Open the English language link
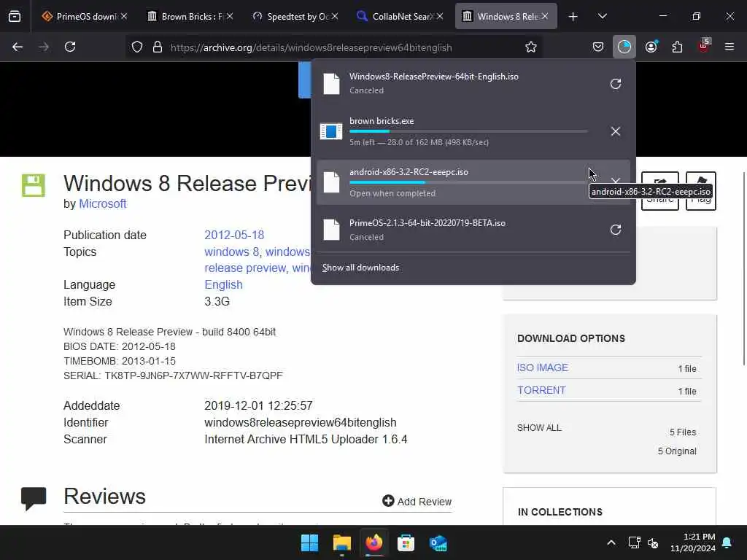The height and width of the screenshot is (560, 747). click(x=223, y=285)
